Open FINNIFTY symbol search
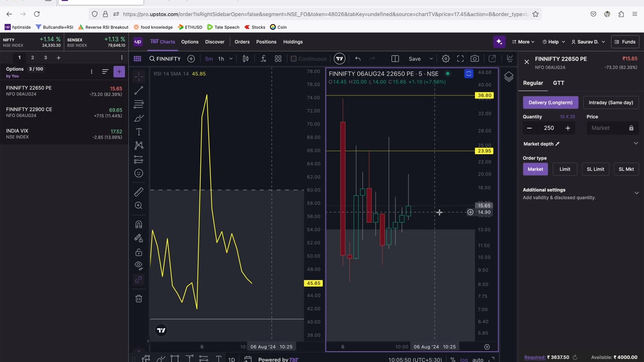This screenshot has height=362, width=644. point(165,59)
